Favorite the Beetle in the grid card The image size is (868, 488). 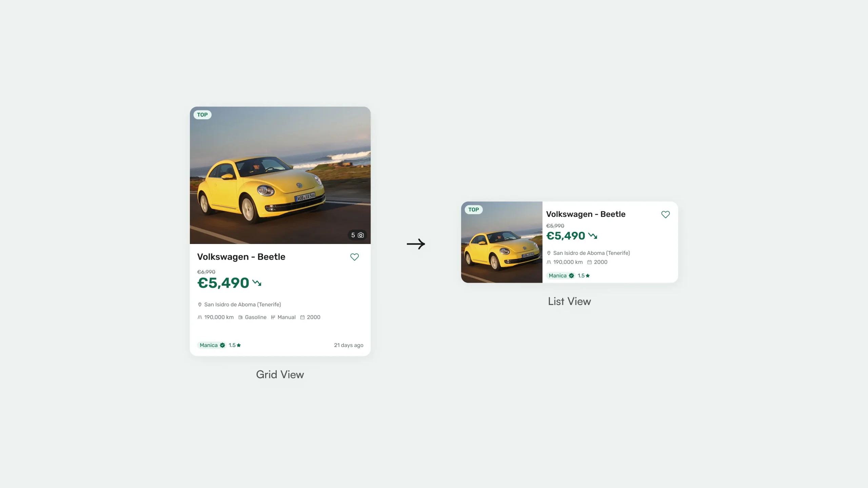[354, 257]
